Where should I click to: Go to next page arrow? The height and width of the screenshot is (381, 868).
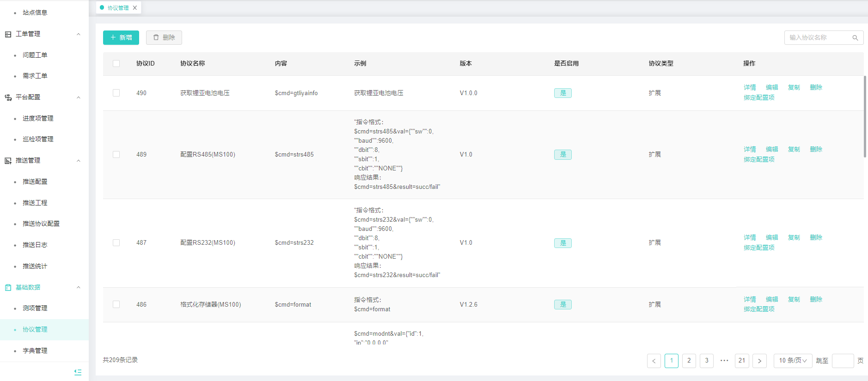(759, 361)
